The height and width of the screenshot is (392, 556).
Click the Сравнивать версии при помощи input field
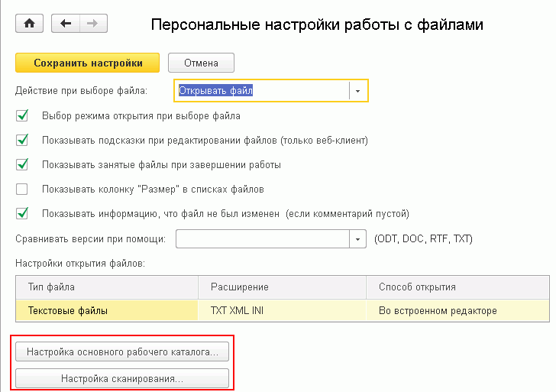click(262, 239)
